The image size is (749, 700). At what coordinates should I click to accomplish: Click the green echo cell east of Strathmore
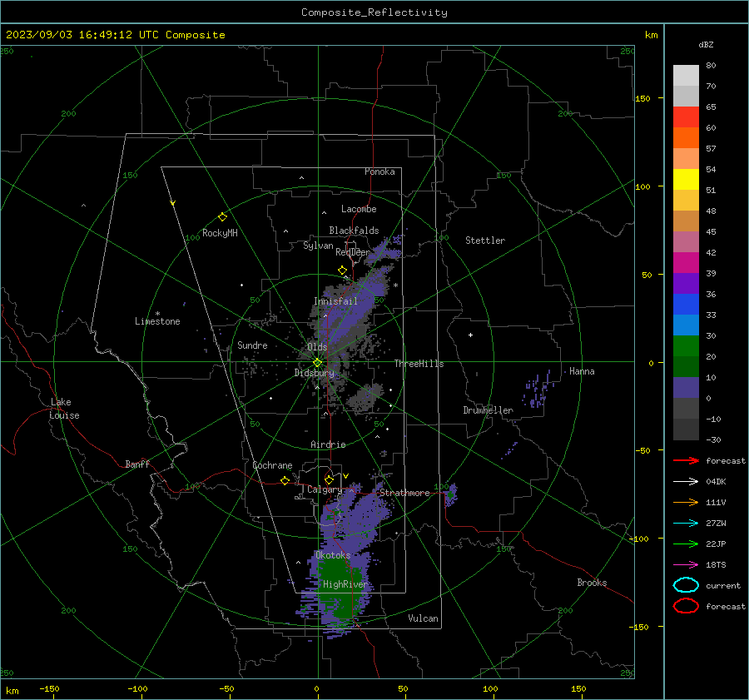point(450,495)
